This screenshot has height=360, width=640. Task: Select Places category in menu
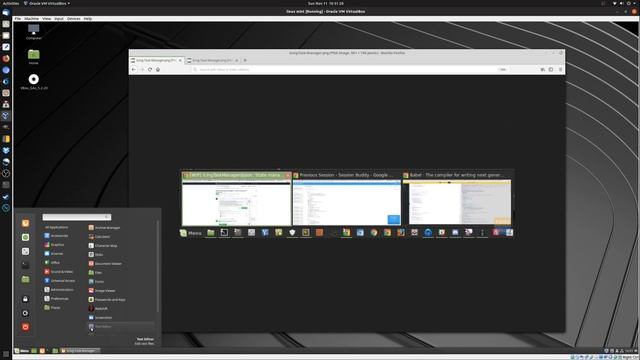tap(52, 308)
